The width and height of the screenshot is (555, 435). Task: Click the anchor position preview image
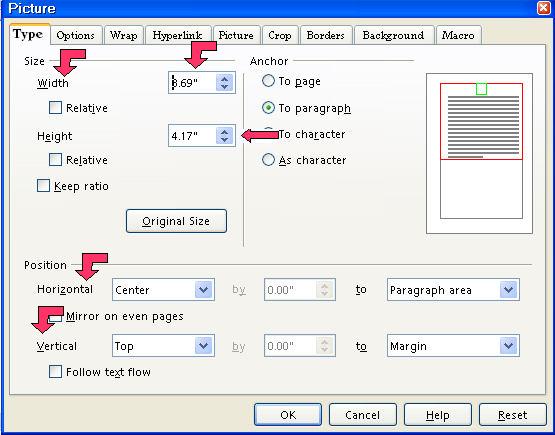480,153
